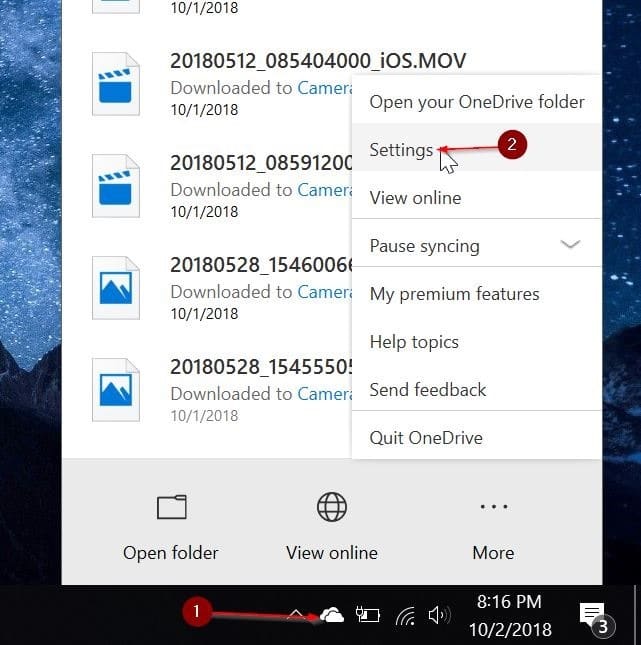Viewport: 641px width, 645px height.
Task: Click 'Quit OneDrive' menu entry
Action: [476, 438]
